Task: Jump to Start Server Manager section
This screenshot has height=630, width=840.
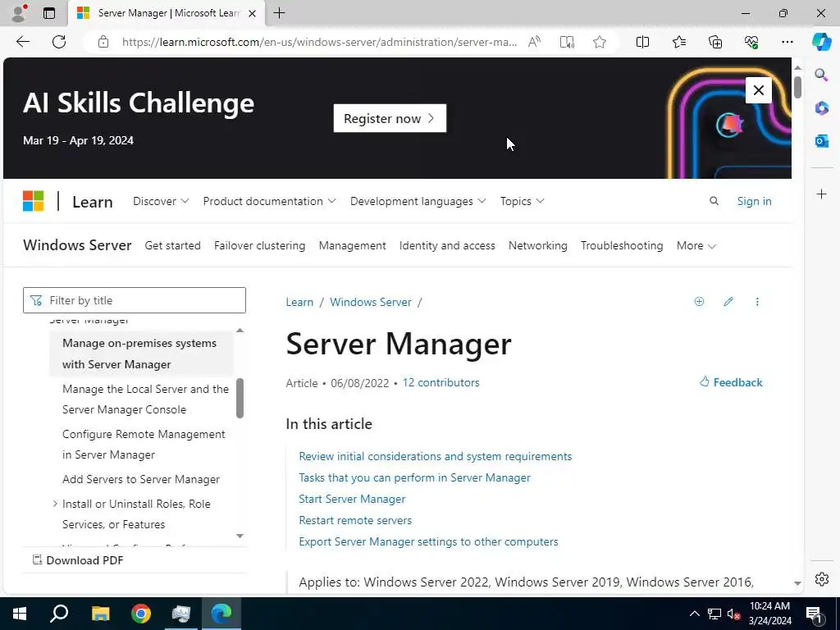Action: pos(351,499)
